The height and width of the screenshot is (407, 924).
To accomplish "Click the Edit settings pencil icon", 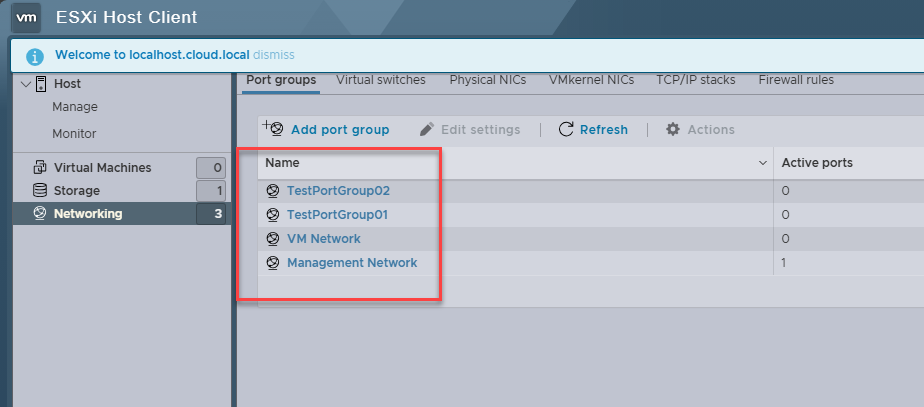I will click(x=427, y=129).
